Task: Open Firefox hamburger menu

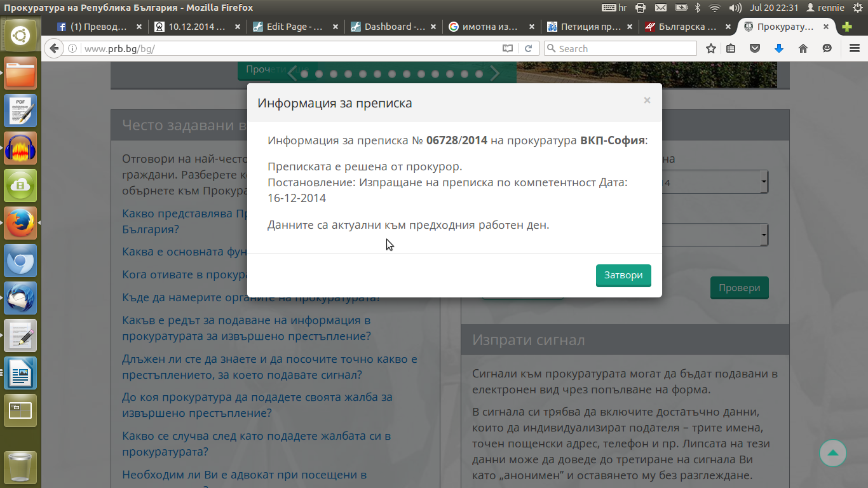Action: (855, 48)
